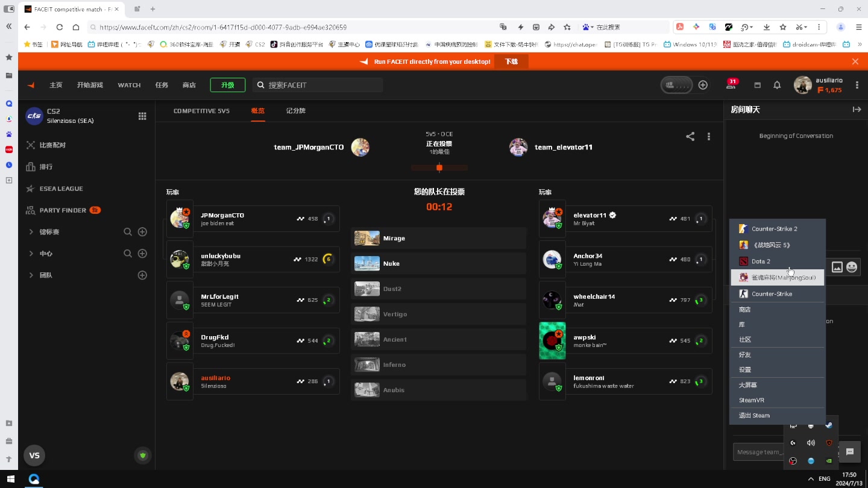The width and height of the screenshot is (868, 488).
Task: Create a team with 团队 plus icon
Action: [142, 275]
